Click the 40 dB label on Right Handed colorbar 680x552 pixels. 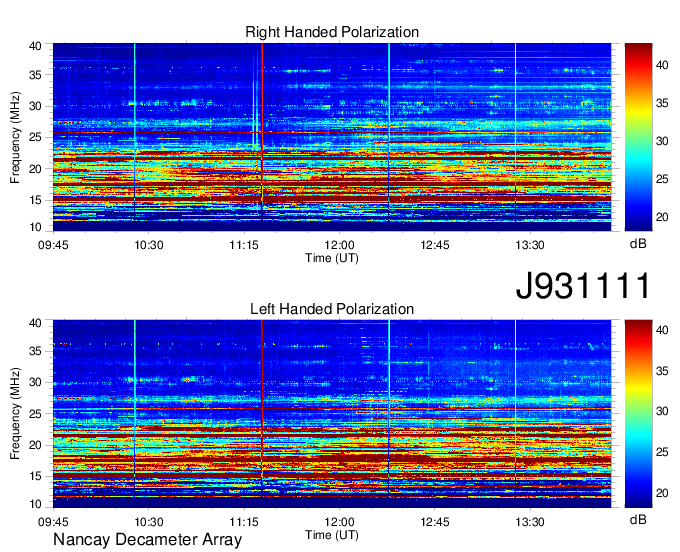click(x=662, y=65)
